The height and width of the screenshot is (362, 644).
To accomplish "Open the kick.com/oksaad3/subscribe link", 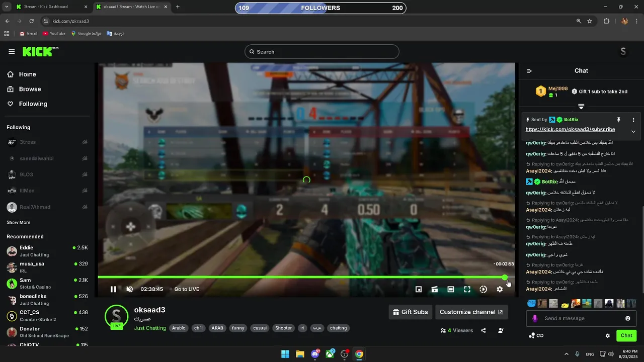I will pyautogui.click(x=570, y=129).
